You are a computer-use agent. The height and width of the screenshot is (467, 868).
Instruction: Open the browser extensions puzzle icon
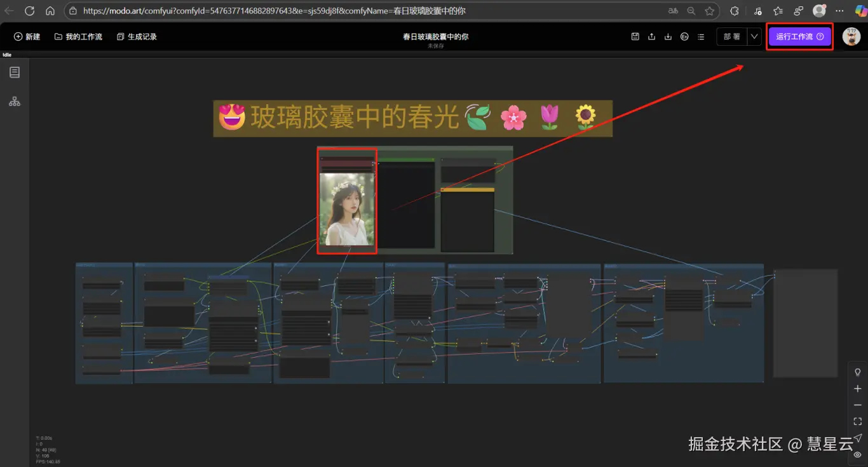tap(735, 11)
